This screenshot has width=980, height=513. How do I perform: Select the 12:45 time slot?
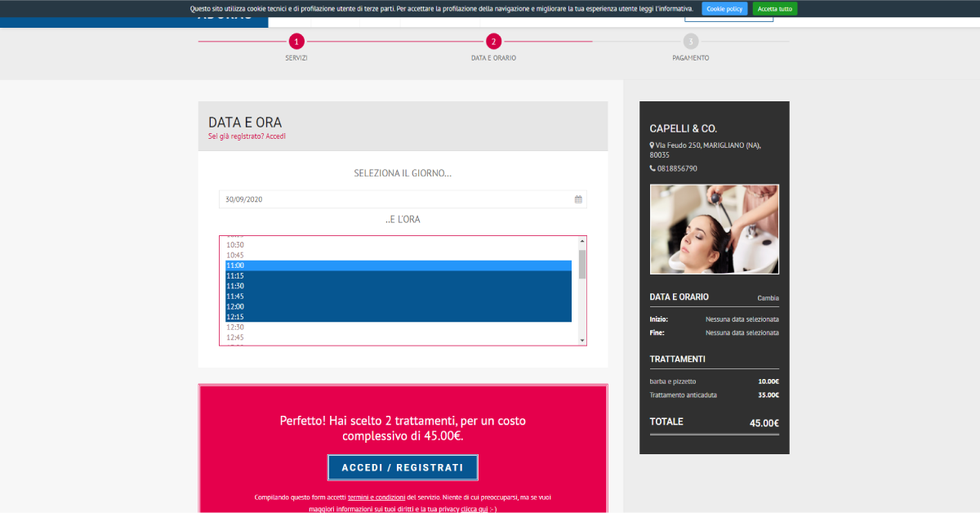click(x=399, y=337)
